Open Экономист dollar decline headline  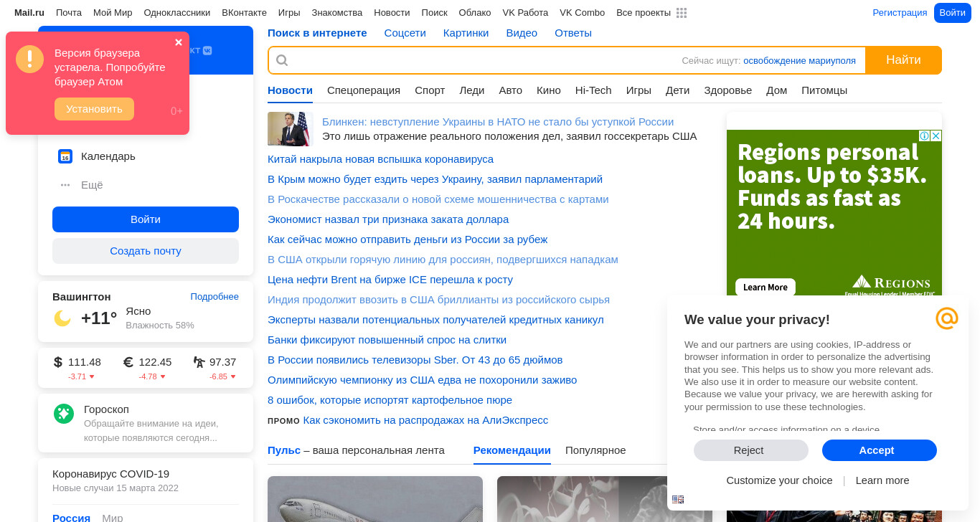pos(388,219)
